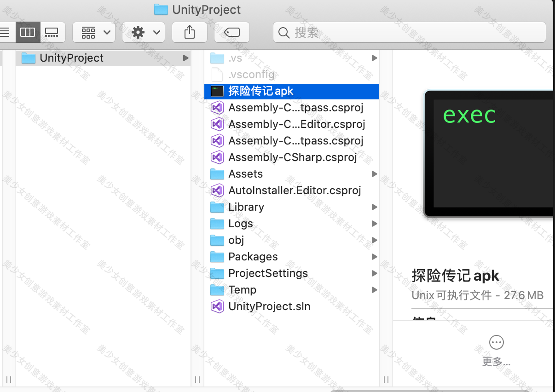Expand the Assets folder arrow

[x=374, y=174]
